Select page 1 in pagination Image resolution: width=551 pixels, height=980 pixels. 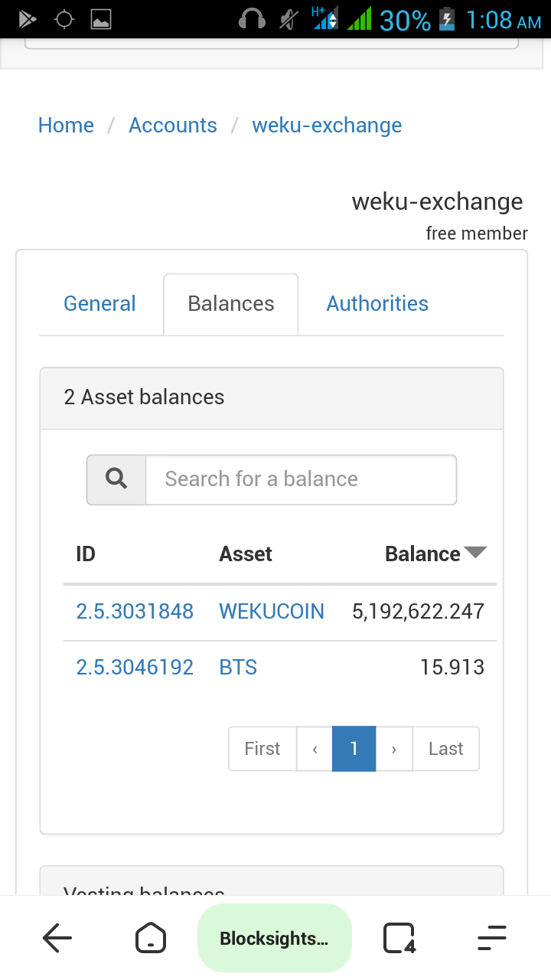(354, 749)
